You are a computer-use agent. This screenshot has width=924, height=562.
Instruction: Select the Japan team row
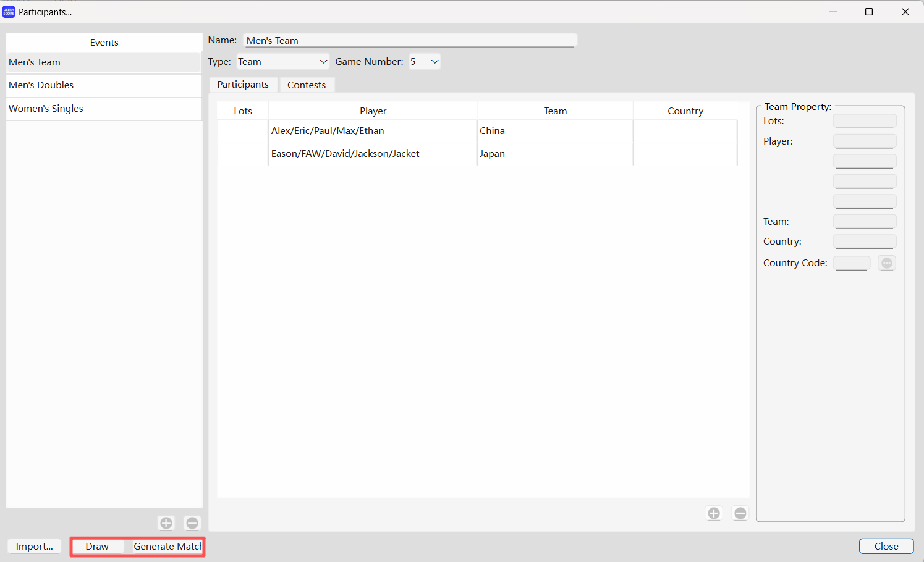[x=554, y=154]
